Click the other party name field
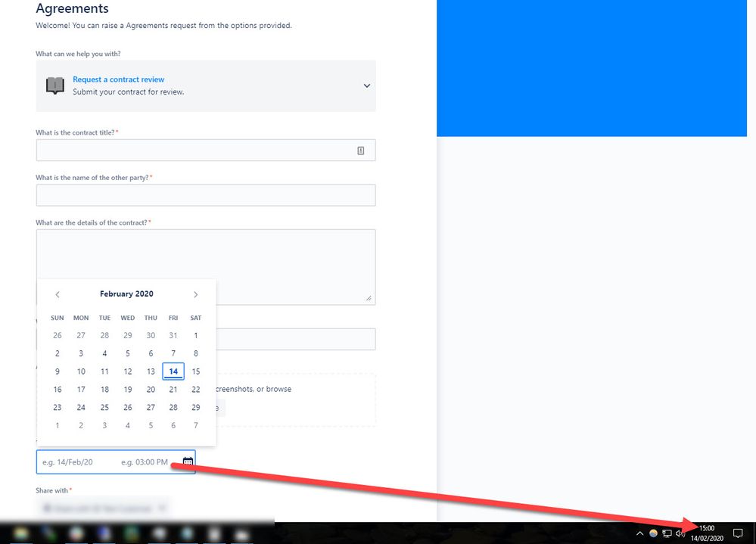 206,195
